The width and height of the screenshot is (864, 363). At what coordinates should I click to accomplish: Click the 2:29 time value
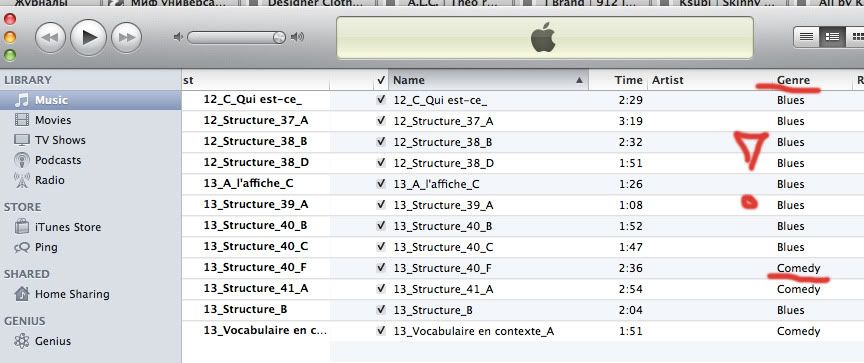pyautogui.click(x=632, y=100)
